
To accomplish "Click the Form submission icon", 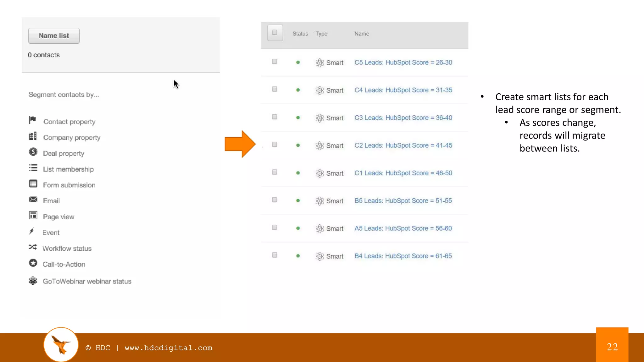I will click(33, 184).
